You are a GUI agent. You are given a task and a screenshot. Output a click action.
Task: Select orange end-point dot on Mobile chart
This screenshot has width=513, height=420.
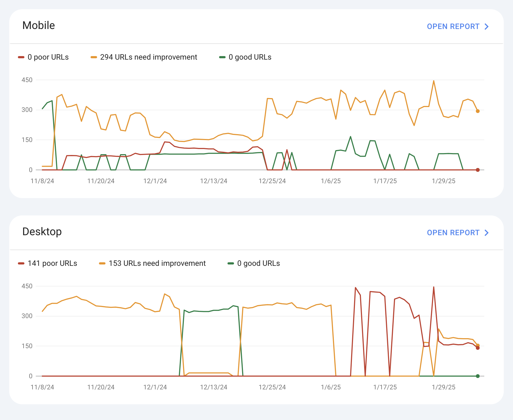click(x=478, y=111)
